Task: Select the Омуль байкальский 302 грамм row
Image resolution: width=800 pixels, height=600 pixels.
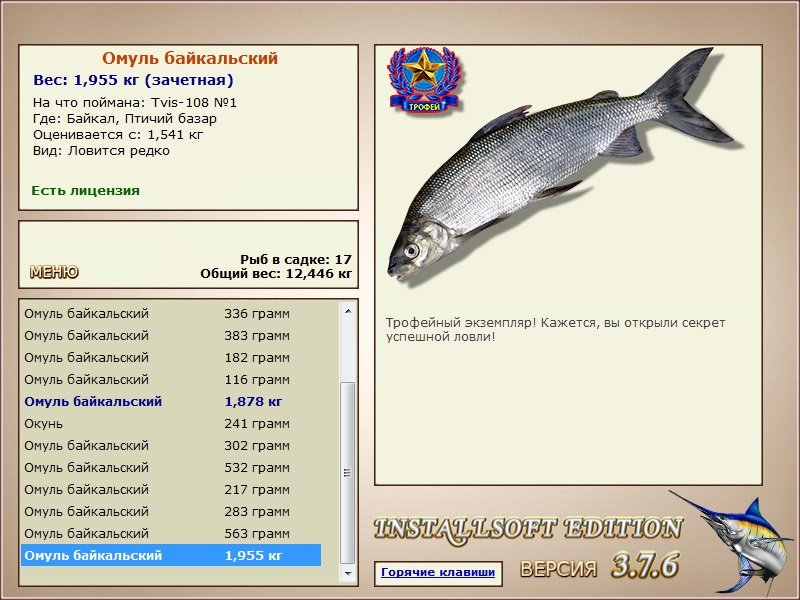Action: (171, 445)
